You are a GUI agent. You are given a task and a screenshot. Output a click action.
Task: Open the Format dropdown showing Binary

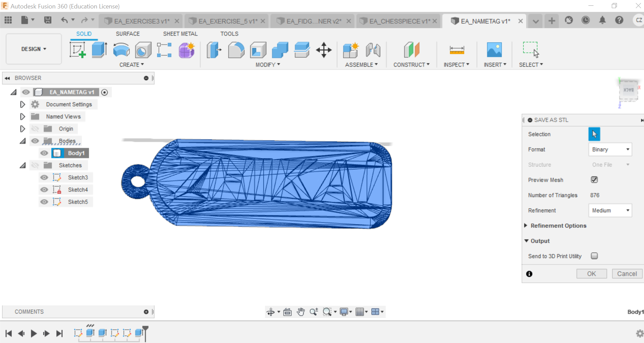coord(610,149)
